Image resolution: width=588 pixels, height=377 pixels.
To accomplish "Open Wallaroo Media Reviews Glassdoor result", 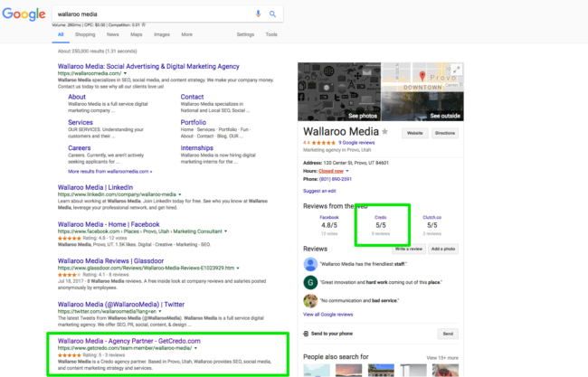I will coord(110,261).
